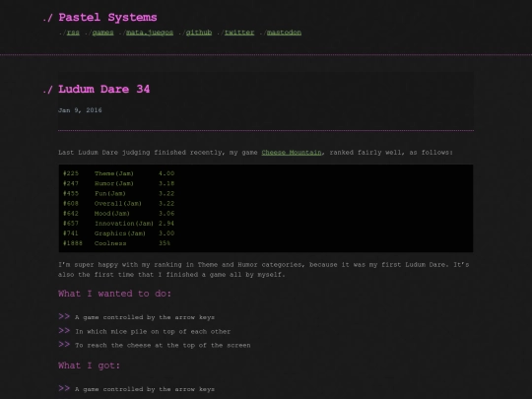Go to the games page link
The height and width of the screenshot is (399, 532).
point(102,33)
